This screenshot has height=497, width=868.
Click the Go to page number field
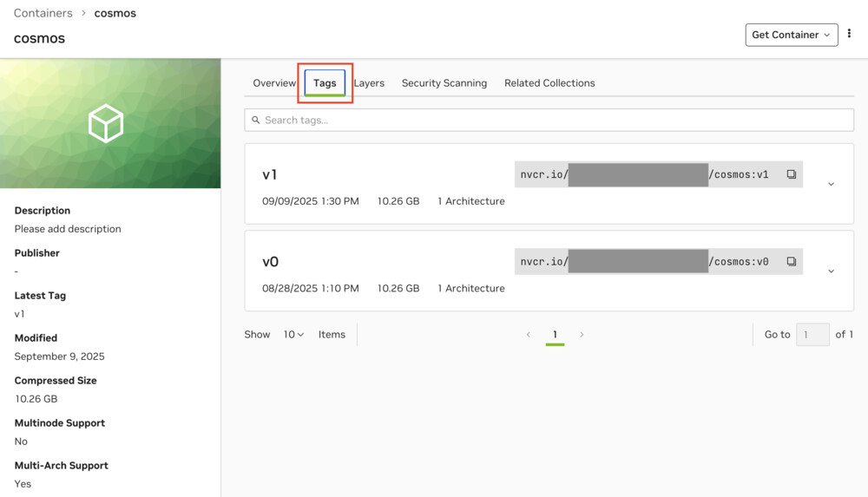(812, 335)
